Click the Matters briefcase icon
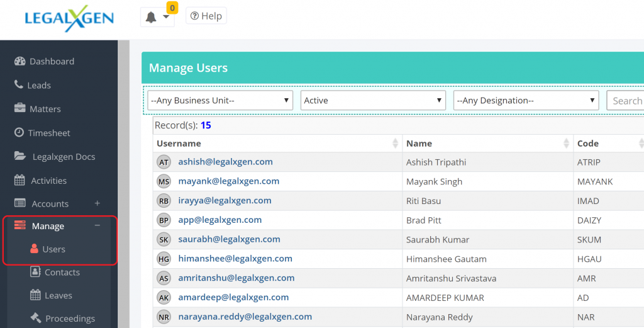 pyautogui.click(x=20, y=108)
